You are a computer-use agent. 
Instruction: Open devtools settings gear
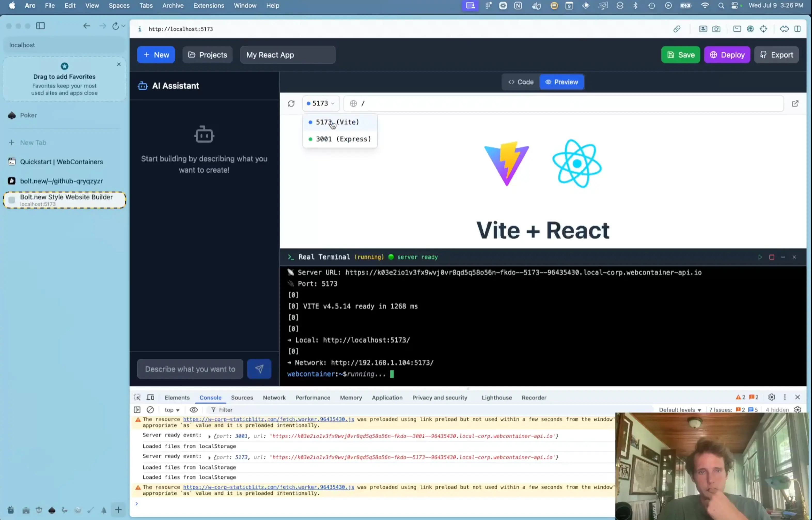771,397
